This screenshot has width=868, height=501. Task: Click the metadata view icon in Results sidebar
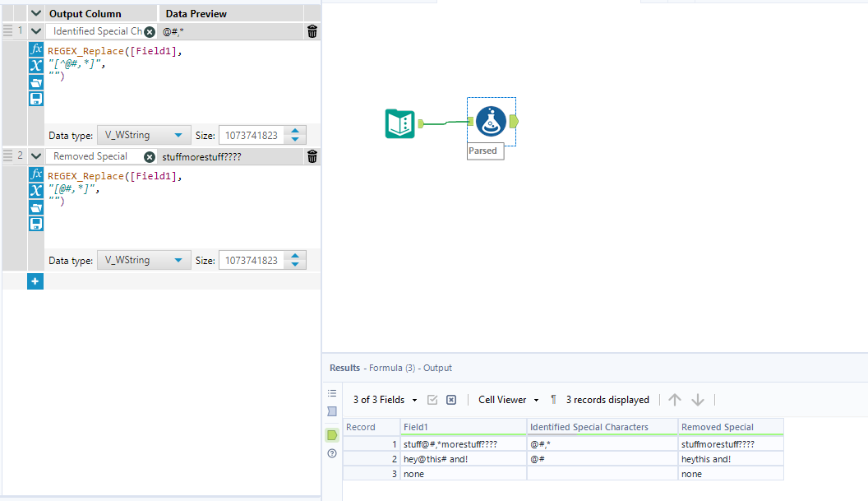point(331,411)
